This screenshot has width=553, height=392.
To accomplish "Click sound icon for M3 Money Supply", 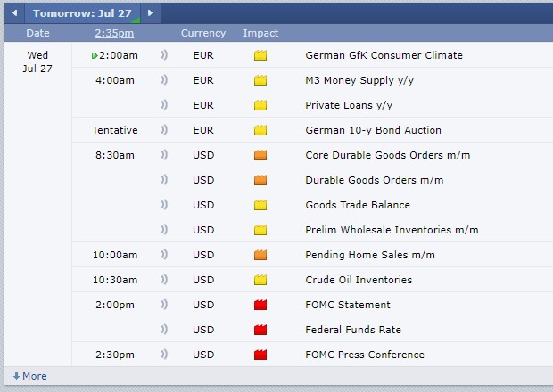I will coord(164,80).
